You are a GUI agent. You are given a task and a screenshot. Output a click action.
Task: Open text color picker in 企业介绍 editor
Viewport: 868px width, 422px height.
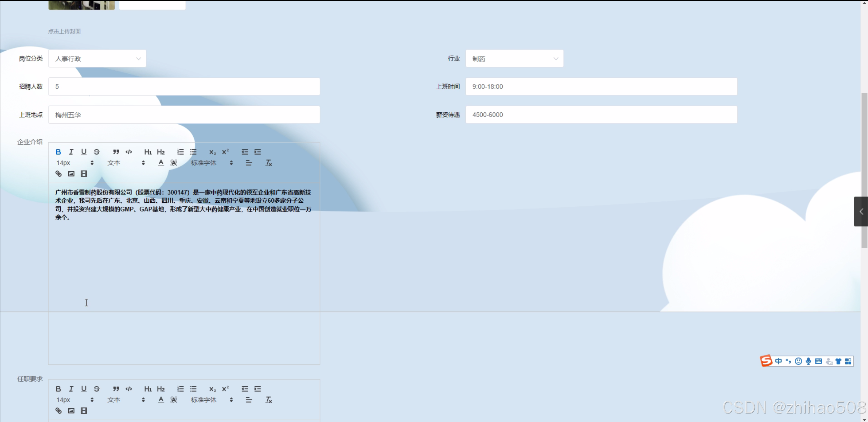click(161, 163)
